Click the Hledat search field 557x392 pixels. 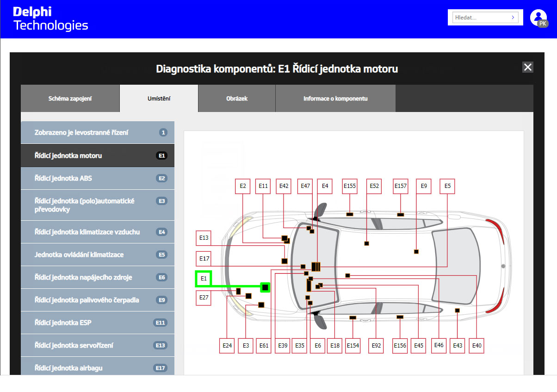click(485, 18)
